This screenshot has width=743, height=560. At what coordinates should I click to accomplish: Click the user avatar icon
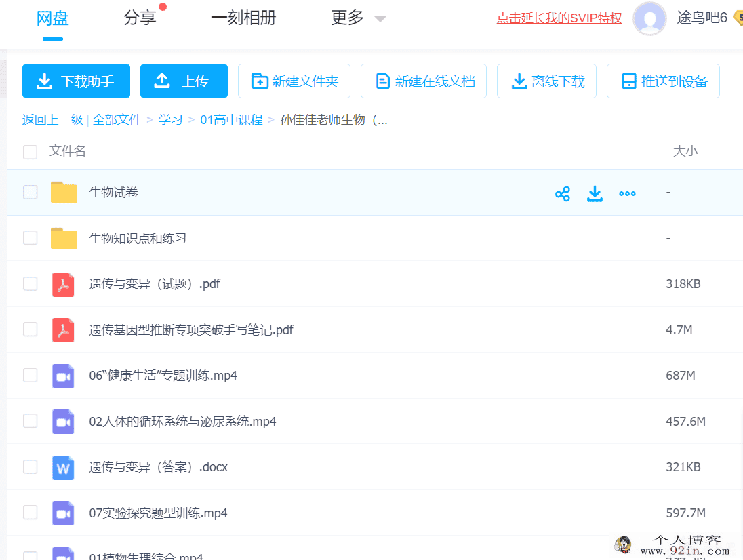(649, 18)
